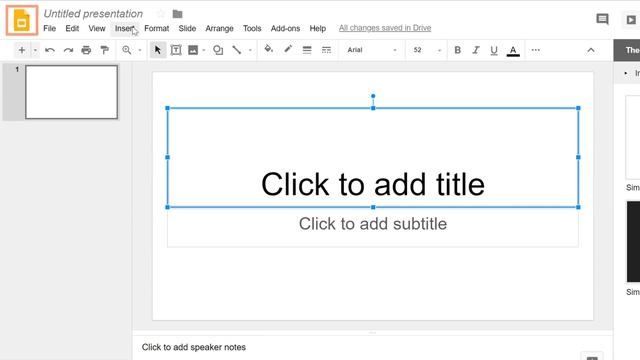The height and width of the screenshot is (360, 640).
Task: Choose the select arrow cursor tool
Action: tap(158, 50)
